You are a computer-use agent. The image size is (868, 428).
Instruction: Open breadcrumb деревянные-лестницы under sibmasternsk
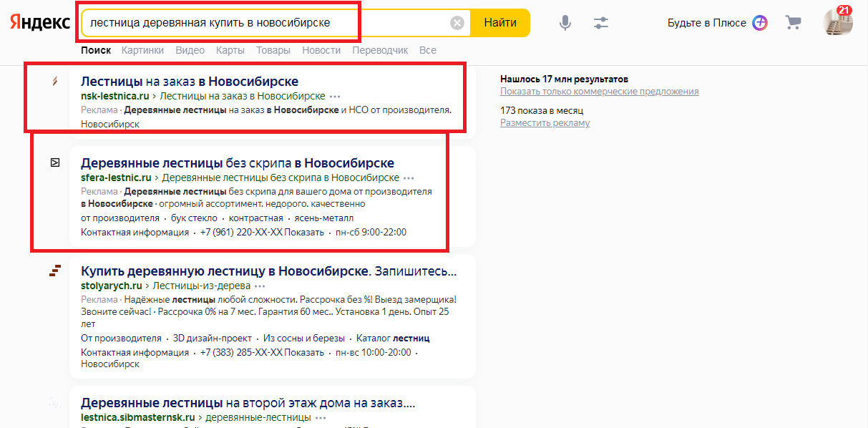pyautogui.click(x=258, y=417)
